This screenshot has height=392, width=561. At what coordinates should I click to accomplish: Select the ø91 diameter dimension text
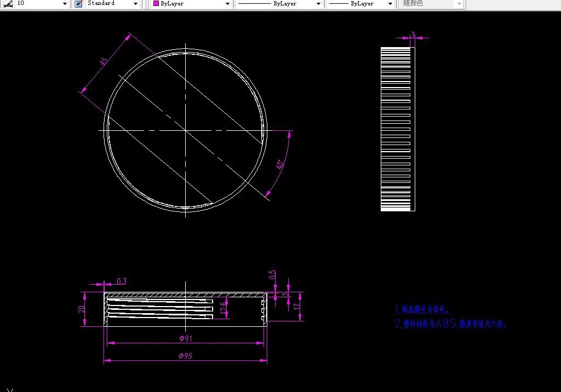[x=186, y=338]
